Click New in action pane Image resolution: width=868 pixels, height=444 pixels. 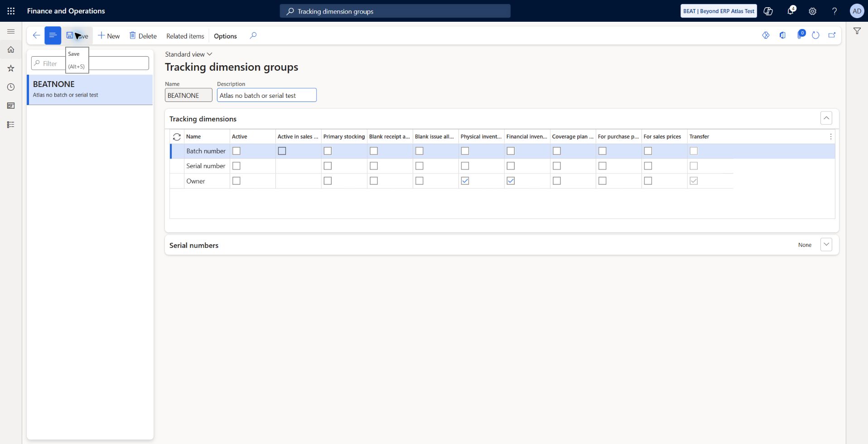[x=109, y=36]
